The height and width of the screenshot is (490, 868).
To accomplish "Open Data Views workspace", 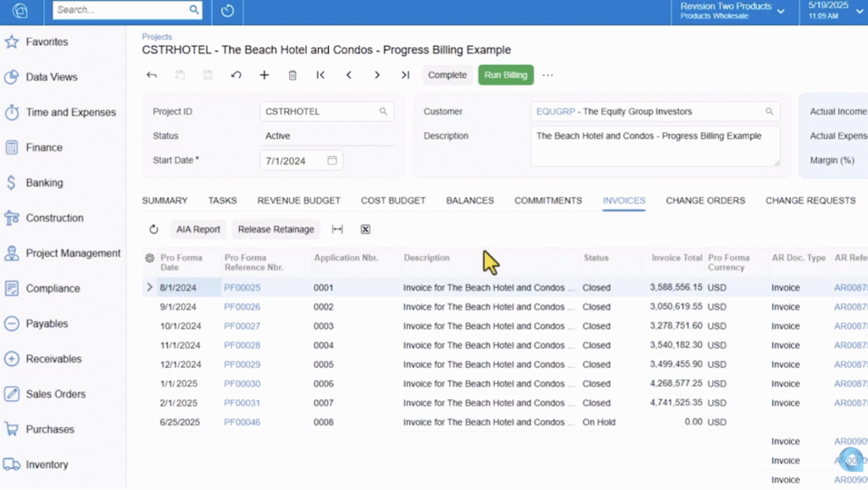I will click(x=51, y=77).
